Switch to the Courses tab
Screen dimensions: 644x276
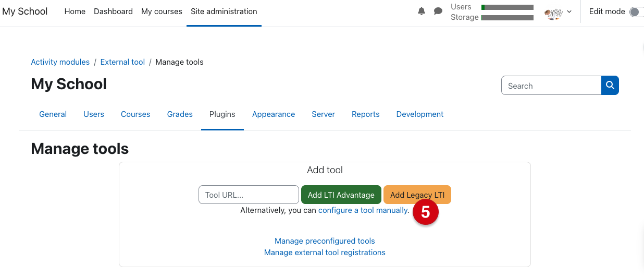click(x=135, y=114)
